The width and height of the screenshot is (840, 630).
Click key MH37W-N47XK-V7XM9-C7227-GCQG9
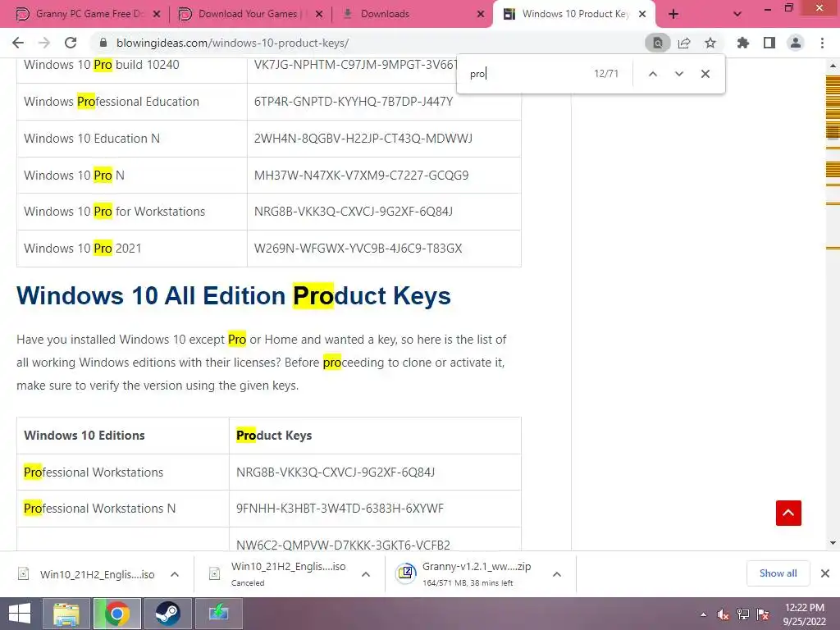pyautogui.click(x=361, y=176)
